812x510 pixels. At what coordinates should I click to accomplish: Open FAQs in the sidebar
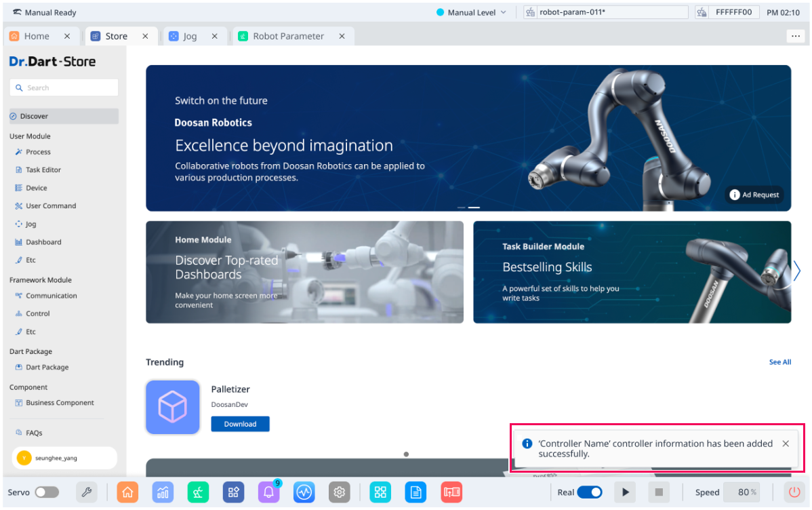point(29,433)
